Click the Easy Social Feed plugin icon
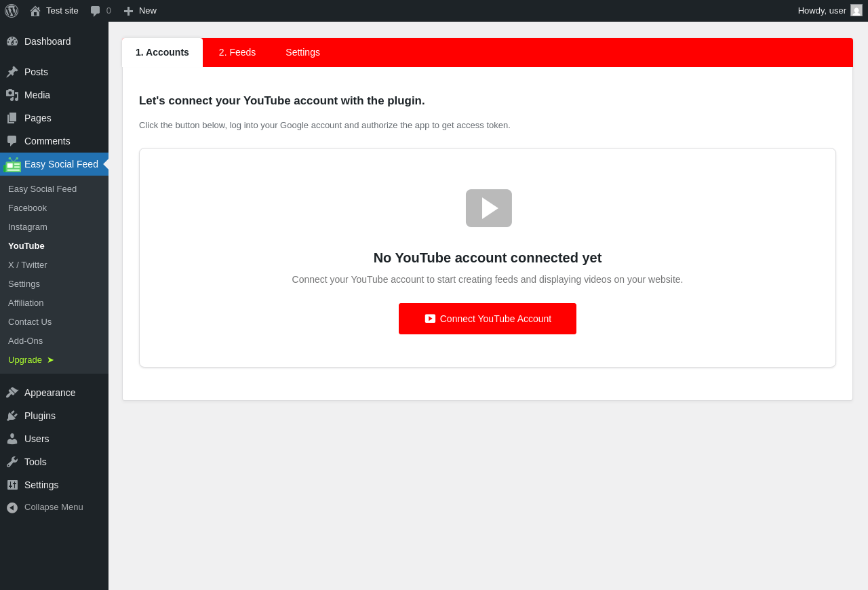This screenshot has height=590, width=868. 13,165
